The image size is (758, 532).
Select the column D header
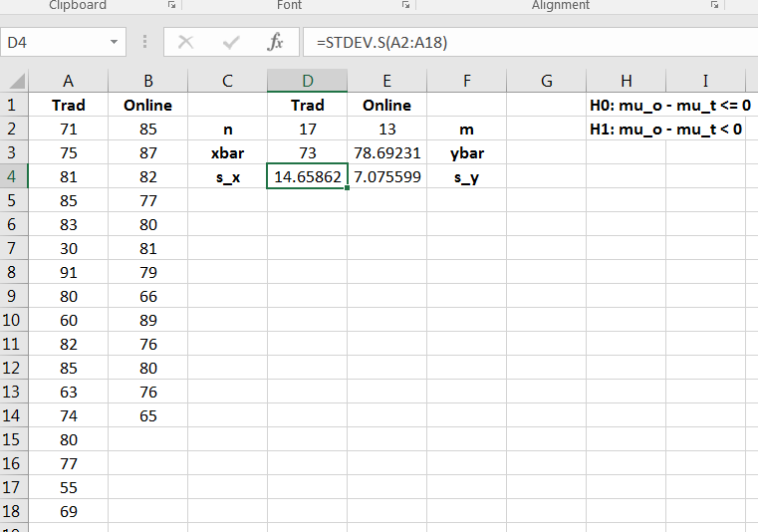(307, 82)
